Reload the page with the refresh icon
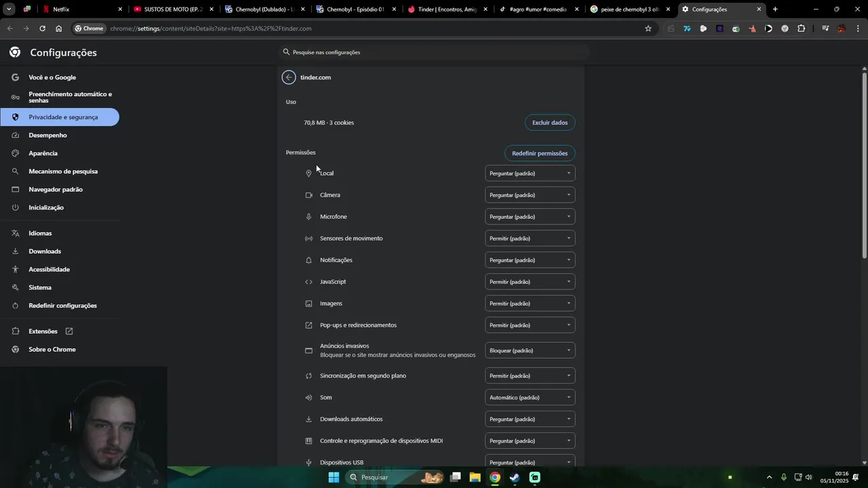 (42, 28)
